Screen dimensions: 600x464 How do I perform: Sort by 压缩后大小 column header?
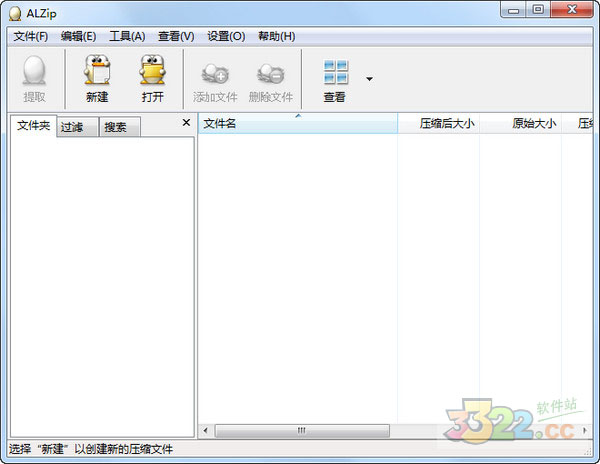pyautogui.click(x=439, y=123)
